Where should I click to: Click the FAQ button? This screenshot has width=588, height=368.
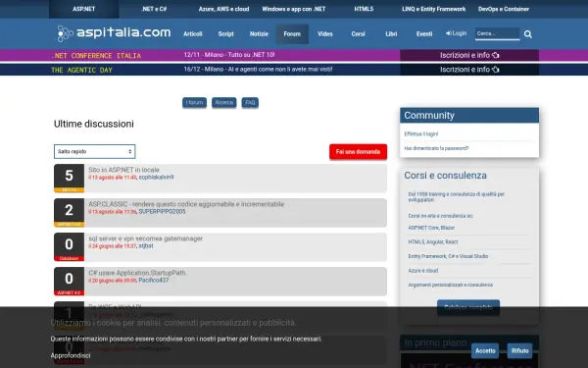pos(250,102)
